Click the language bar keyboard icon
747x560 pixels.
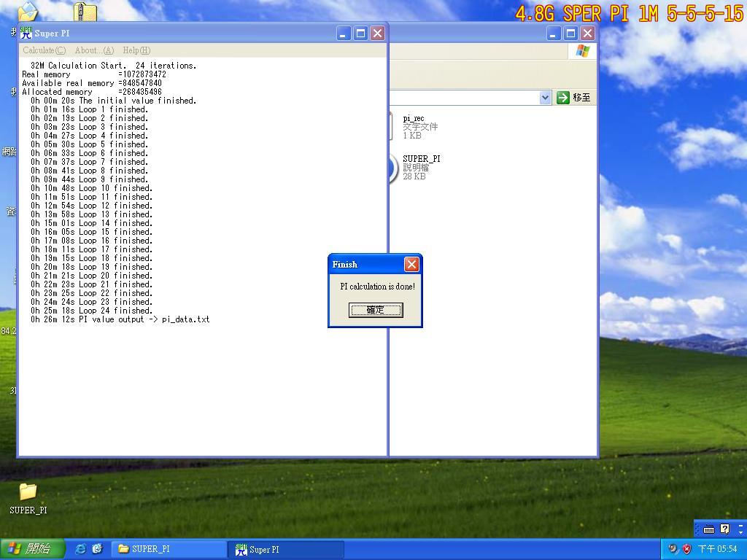[709, 529]
